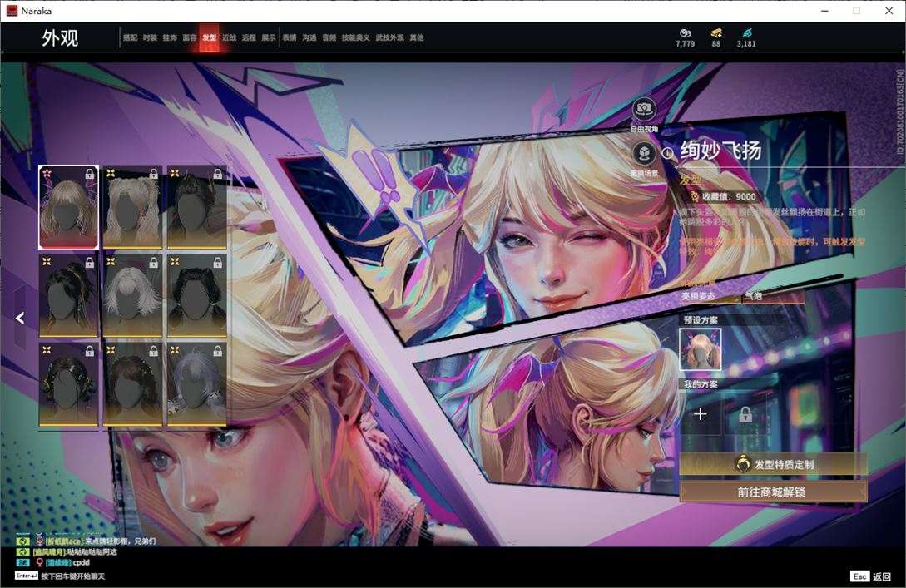Select the 预设方案 preset hair thumbnail
Screen dimensions: 906x588
(701, 349)
